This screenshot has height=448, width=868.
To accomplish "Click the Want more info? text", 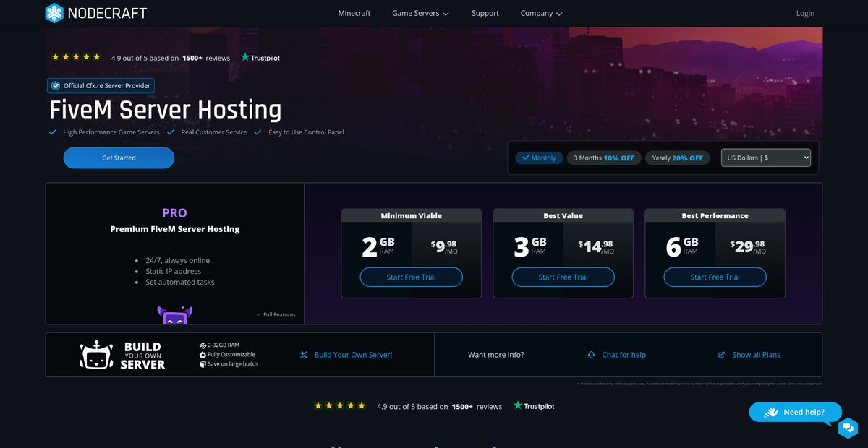I will point(496,355).
